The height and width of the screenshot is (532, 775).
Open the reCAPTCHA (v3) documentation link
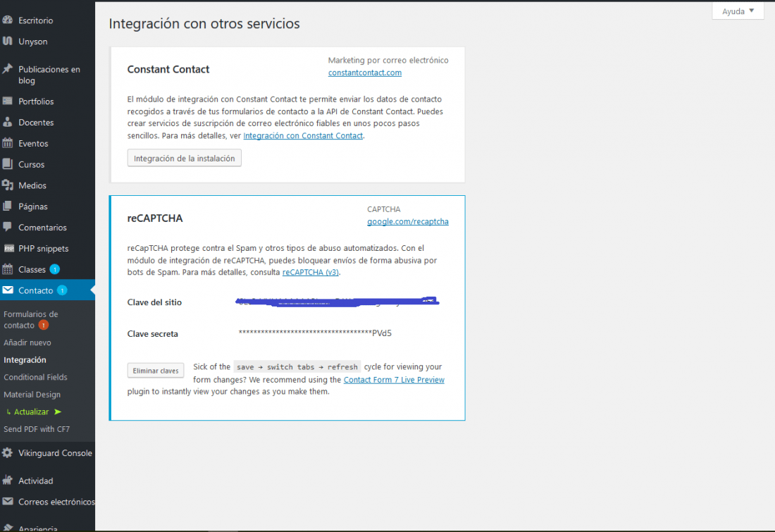coord(311,272)
